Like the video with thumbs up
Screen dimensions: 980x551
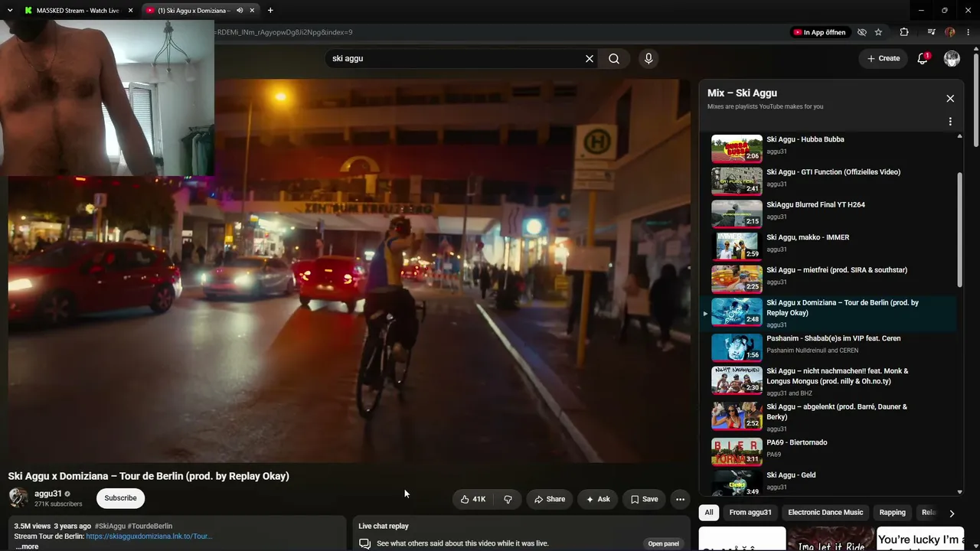click(x=473, y=499)
